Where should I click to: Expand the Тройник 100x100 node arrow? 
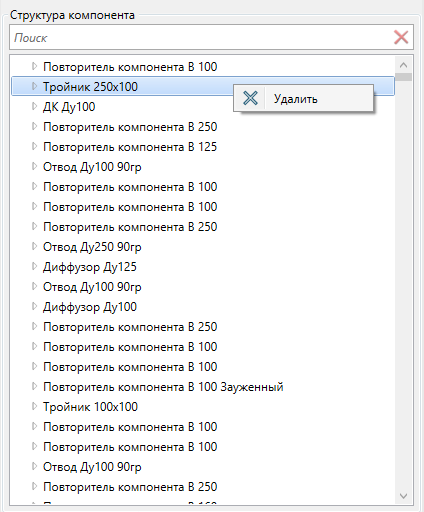(x=34, y=406)
